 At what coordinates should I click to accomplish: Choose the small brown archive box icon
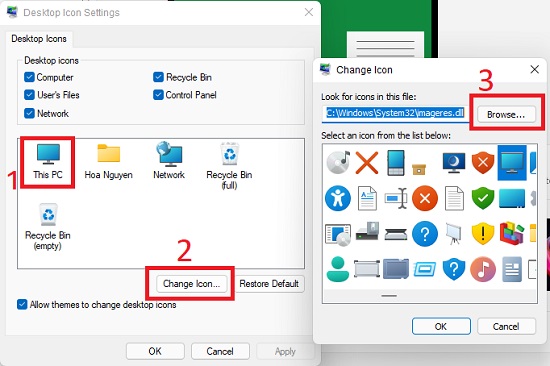click(419, 169)
